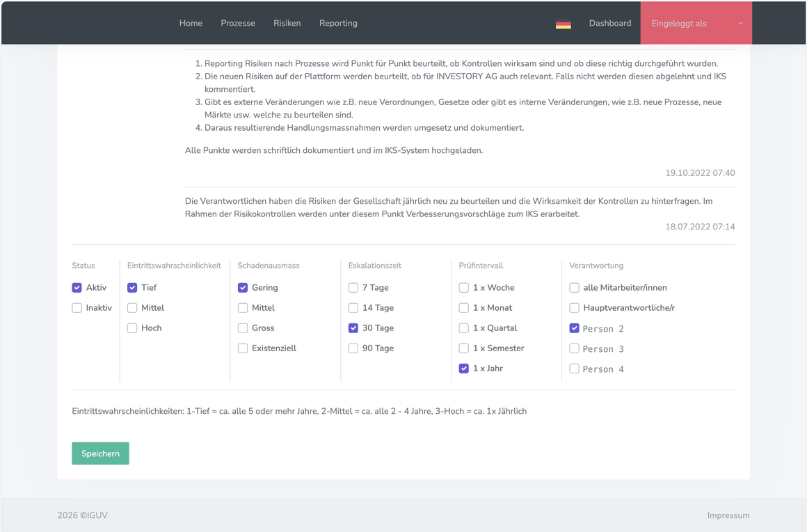Click the German flag language icon
Viewport: 807px width, 532px height.
coord(563,24)
